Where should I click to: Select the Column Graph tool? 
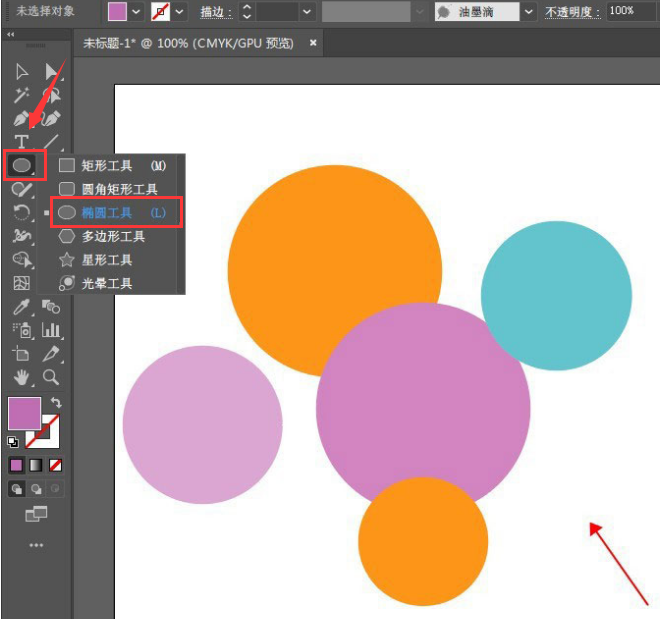coord(50,330)
